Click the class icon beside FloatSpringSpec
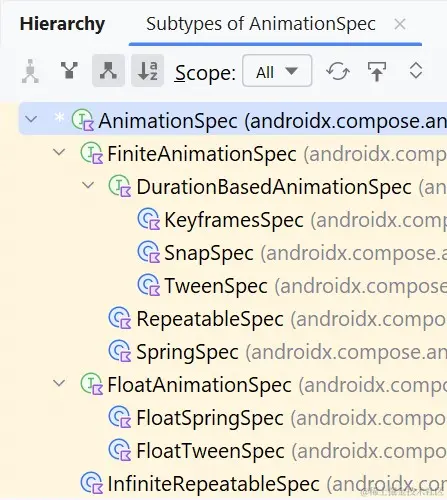 point(120,417)
